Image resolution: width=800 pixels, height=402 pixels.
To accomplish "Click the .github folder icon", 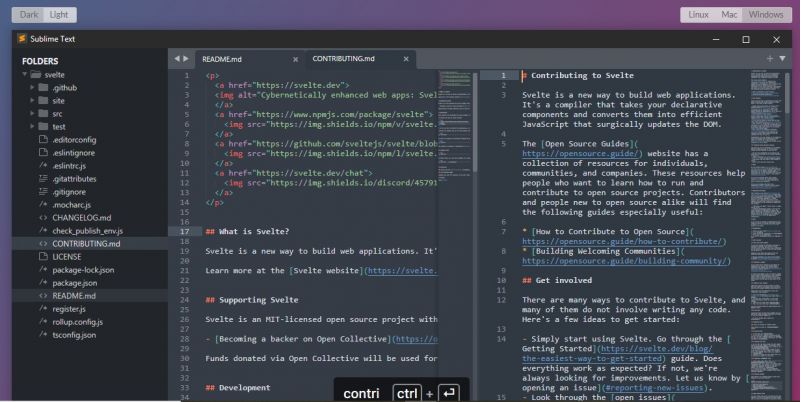I will tap(43, 87).
